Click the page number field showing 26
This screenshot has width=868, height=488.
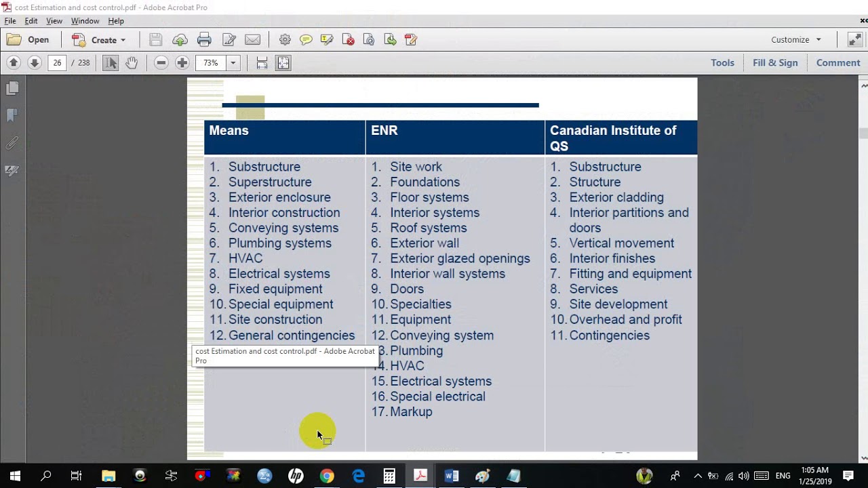[57, 63]
